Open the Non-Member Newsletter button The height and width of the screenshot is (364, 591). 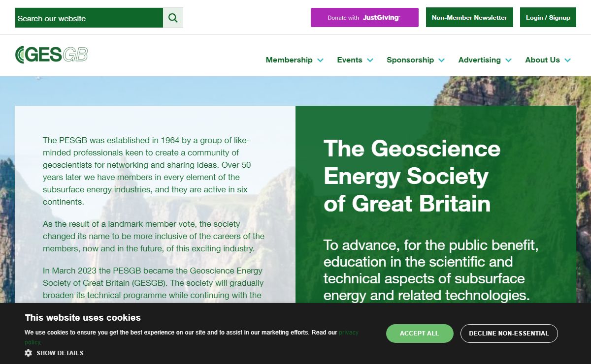coord(469,17)
